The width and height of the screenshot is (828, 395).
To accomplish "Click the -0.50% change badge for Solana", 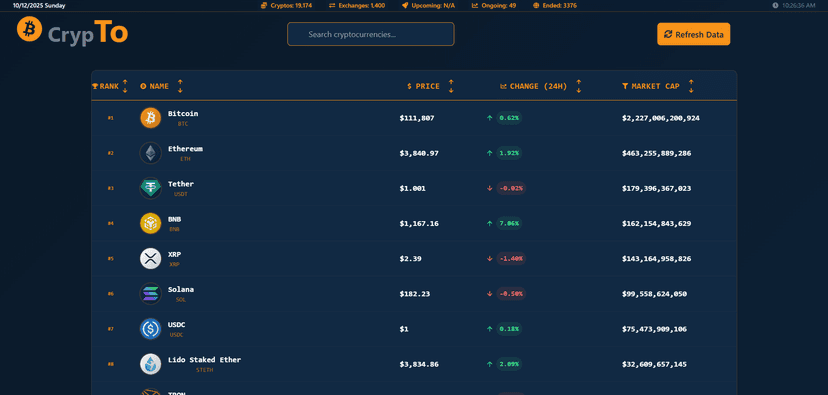I will coord(511,294).
